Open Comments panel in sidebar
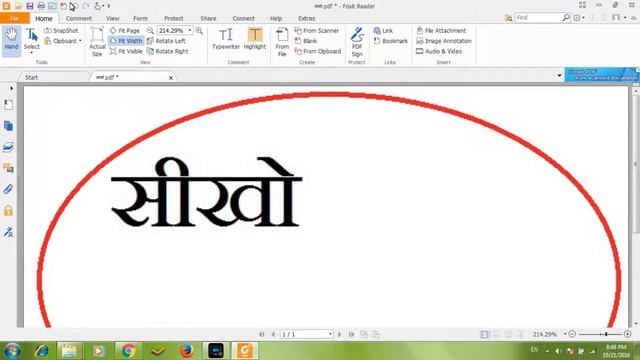This screenshot has width=640, height=360. pyautogui.click(x=8, y=168)
